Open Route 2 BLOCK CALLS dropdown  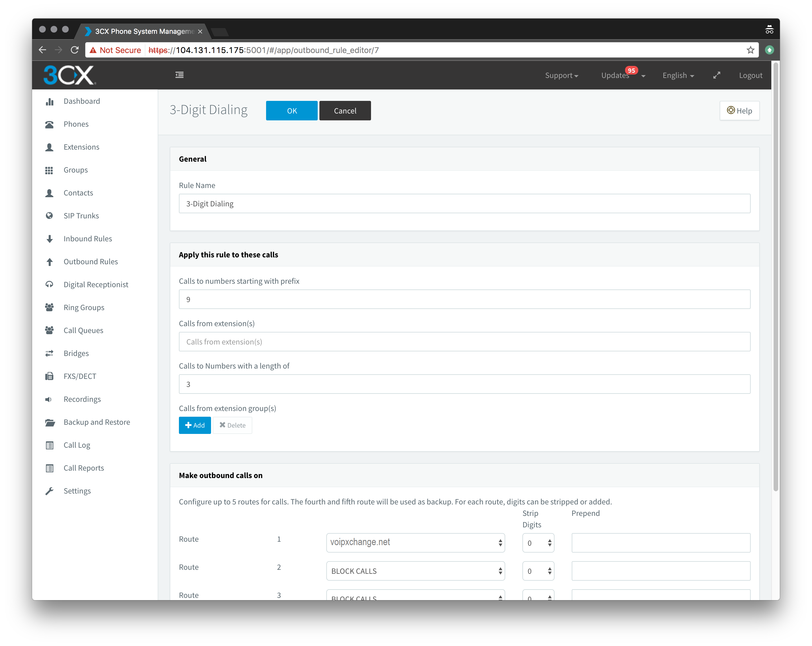(415, 571)
